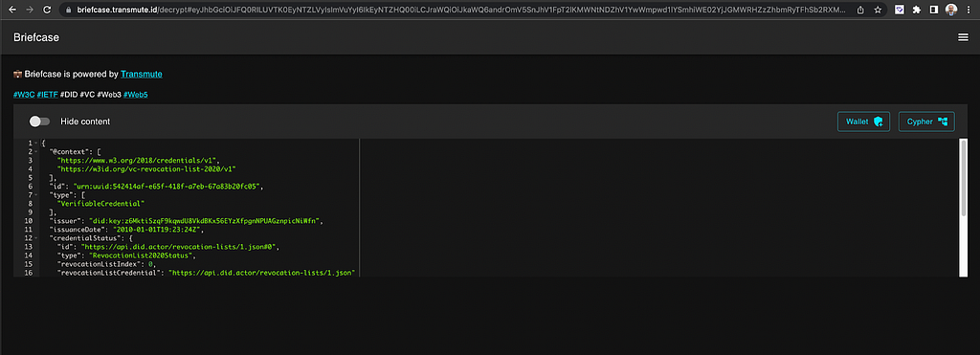Open the diamond-logo browser extension
This screenshot has height=355, width=980.
(x=900, y=10)
